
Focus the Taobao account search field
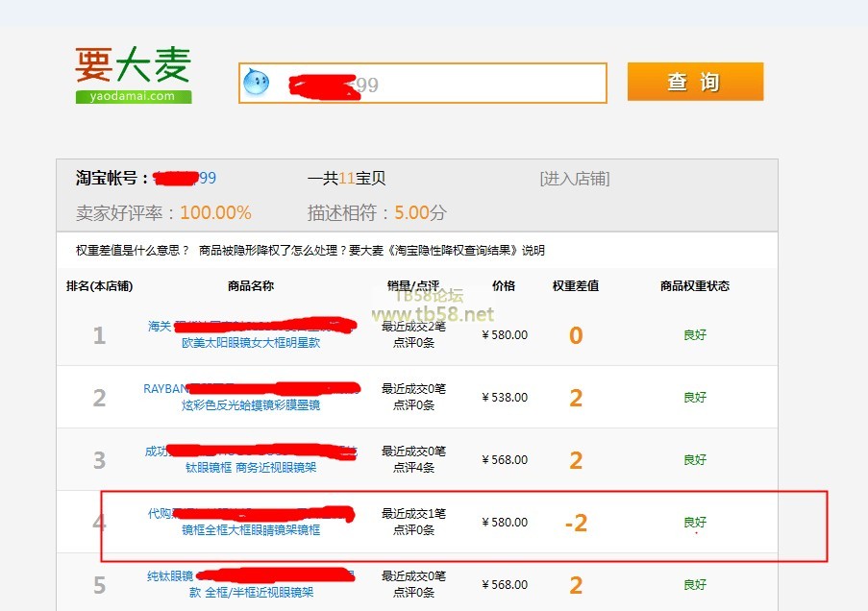tap(422, 83)
